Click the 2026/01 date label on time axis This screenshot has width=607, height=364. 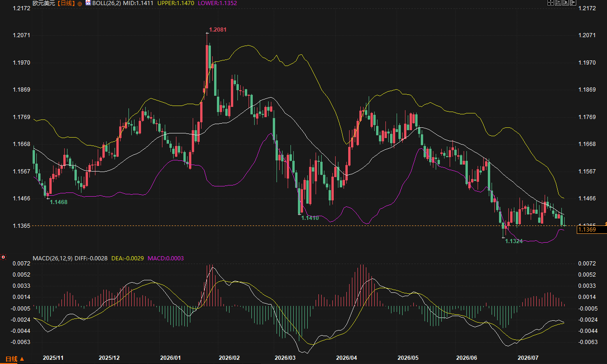pos(170,358)
